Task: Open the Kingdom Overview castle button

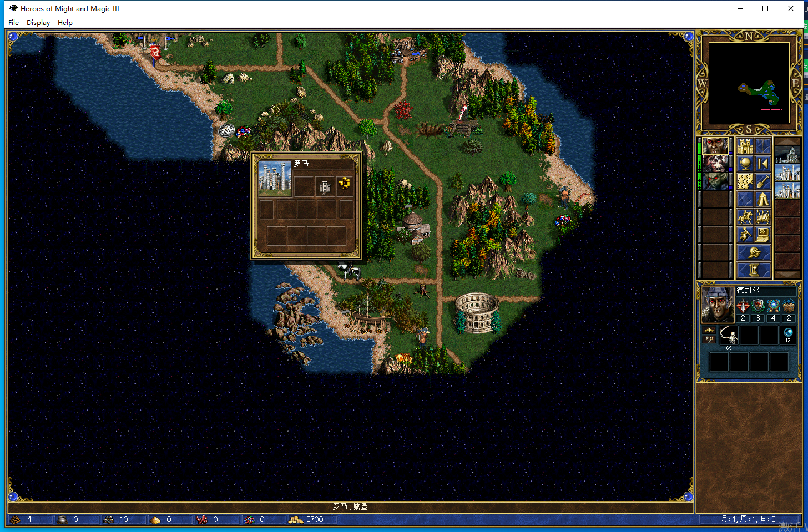Action: point(745,146)
